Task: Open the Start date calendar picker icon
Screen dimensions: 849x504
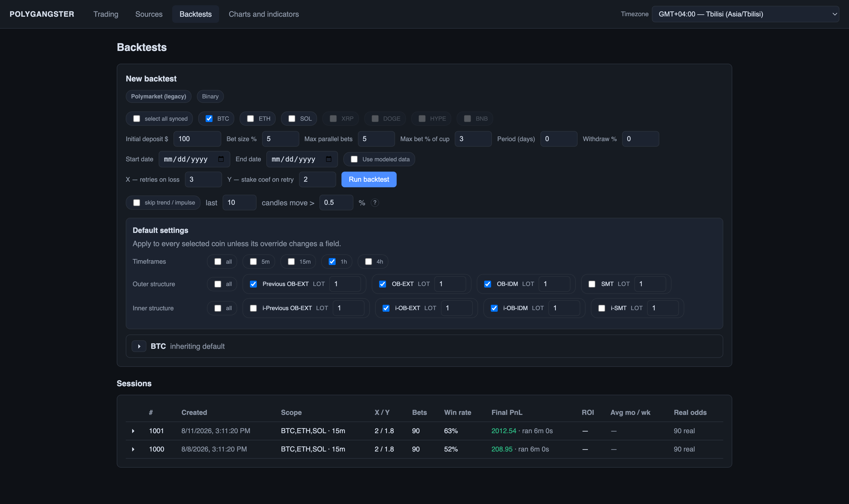Action: tap(221, 159)
